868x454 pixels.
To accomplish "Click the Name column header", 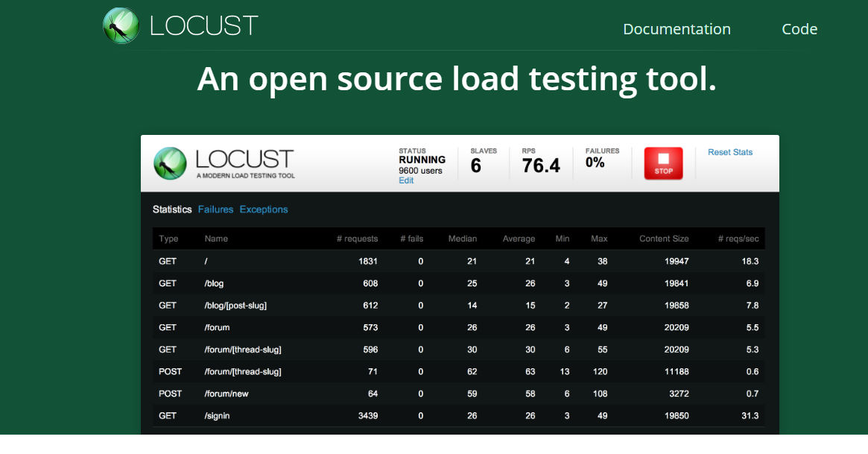I will (216, 239).
